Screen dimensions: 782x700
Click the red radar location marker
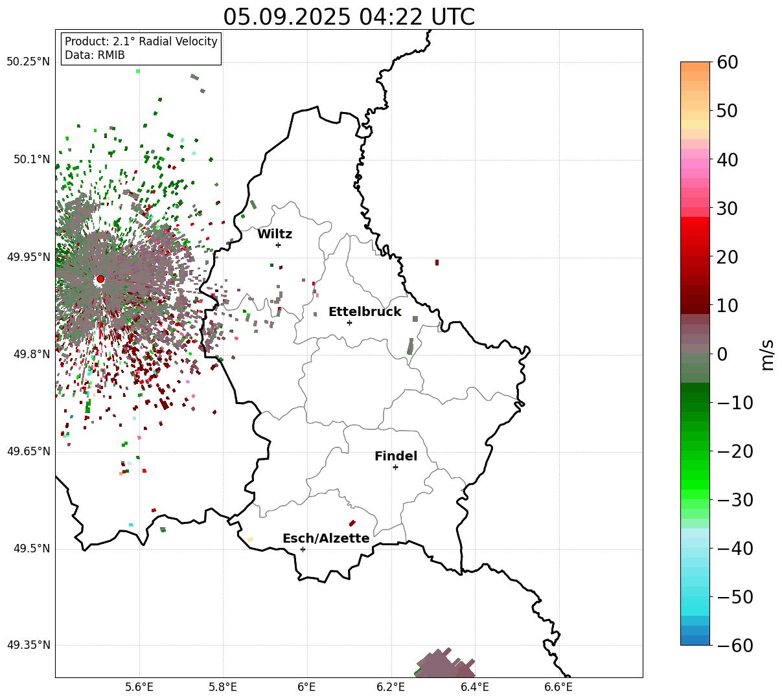(x=100, y=279)
